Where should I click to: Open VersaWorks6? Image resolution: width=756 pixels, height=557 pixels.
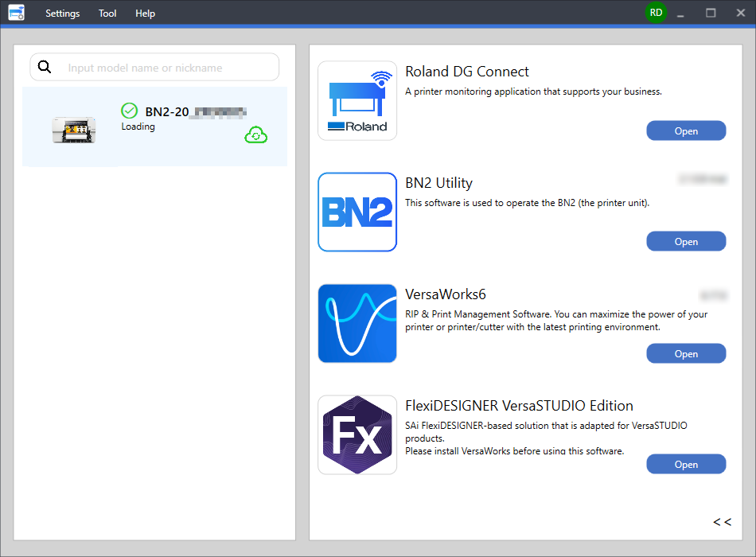pyautogui.click(x=686, y=353)
